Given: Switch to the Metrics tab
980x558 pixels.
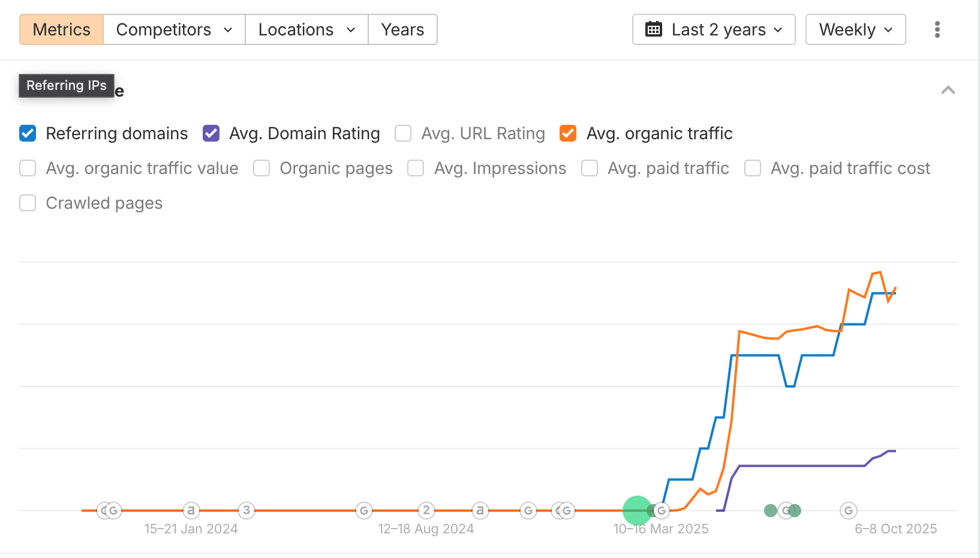Looking at the screenshot, I should tap(61, 29).
